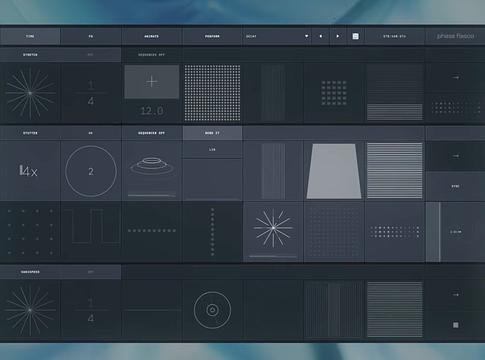Open the DECAY preset dropdown
The width and height of the screenshot is (485, 360).
click(277, 36)
